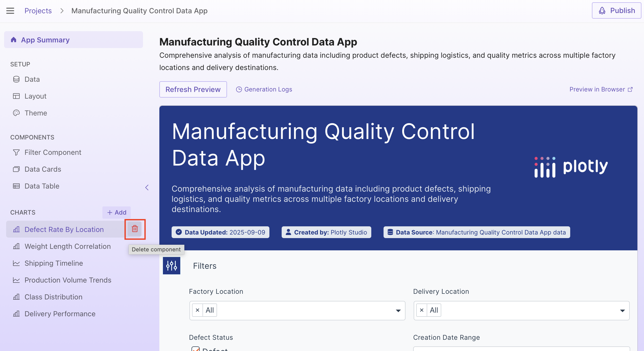
Task: Expand the Delivery Location dropdown
Action: click(622, 311)
